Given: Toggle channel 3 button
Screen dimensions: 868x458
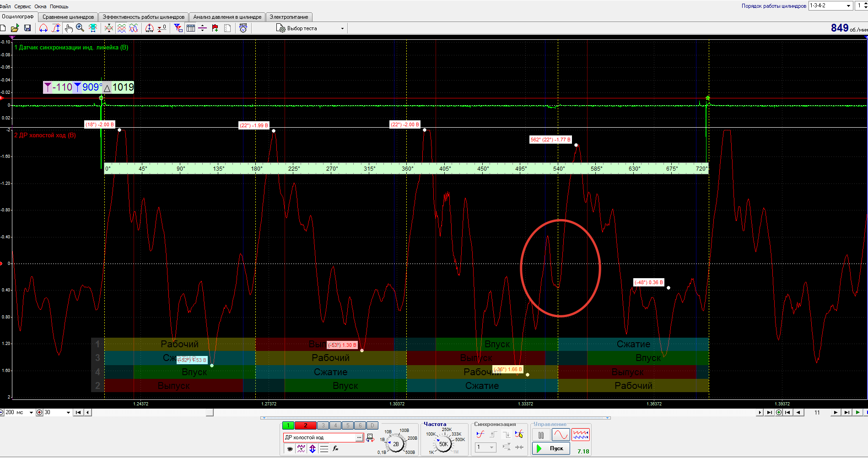Looking at the screenshot, I should [323, 426].
